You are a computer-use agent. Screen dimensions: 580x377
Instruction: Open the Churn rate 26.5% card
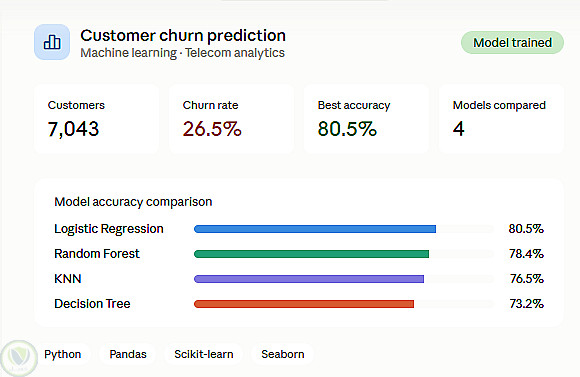click(232, 119)
